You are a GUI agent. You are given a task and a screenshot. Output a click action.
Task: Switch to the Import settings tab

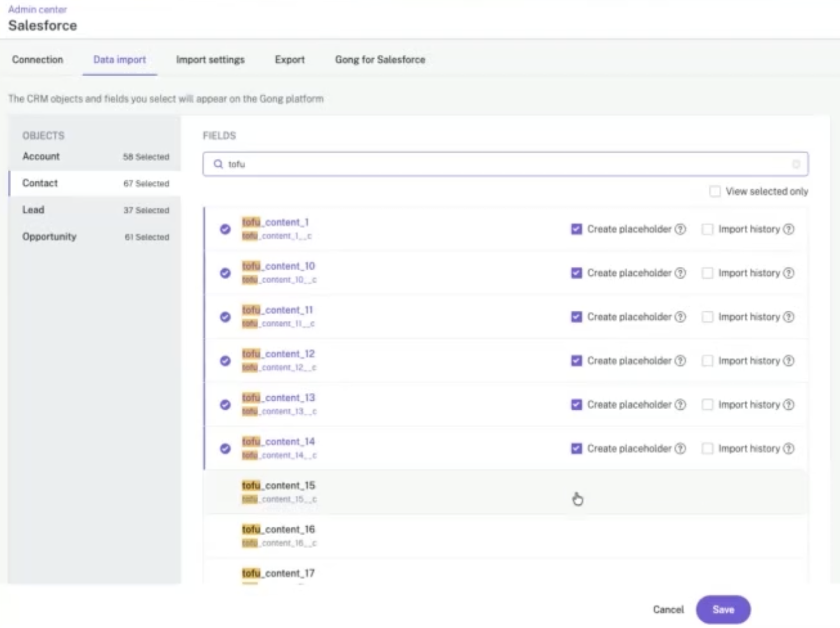pos(210,60)
